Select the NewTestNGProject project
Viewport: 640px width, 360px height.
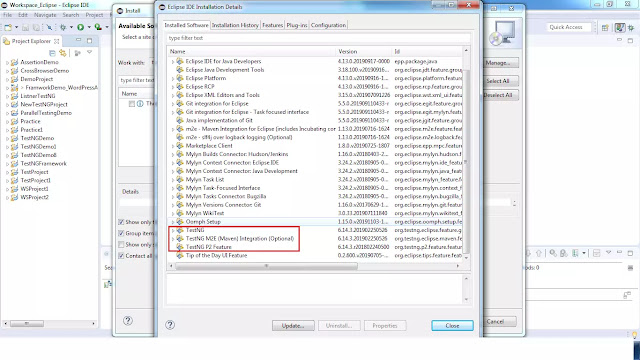point(44,104)
